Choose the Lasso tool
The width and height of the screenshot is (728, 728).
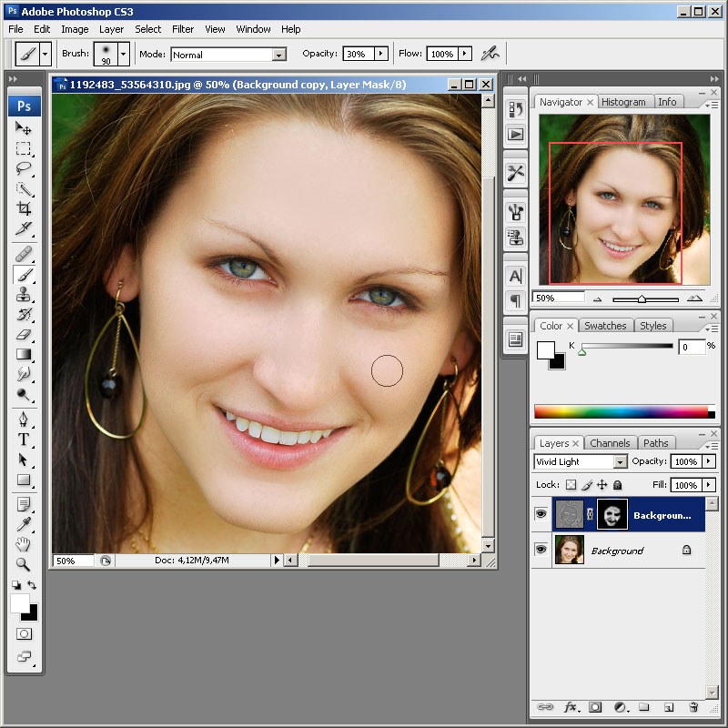click(x=24, y=168)
